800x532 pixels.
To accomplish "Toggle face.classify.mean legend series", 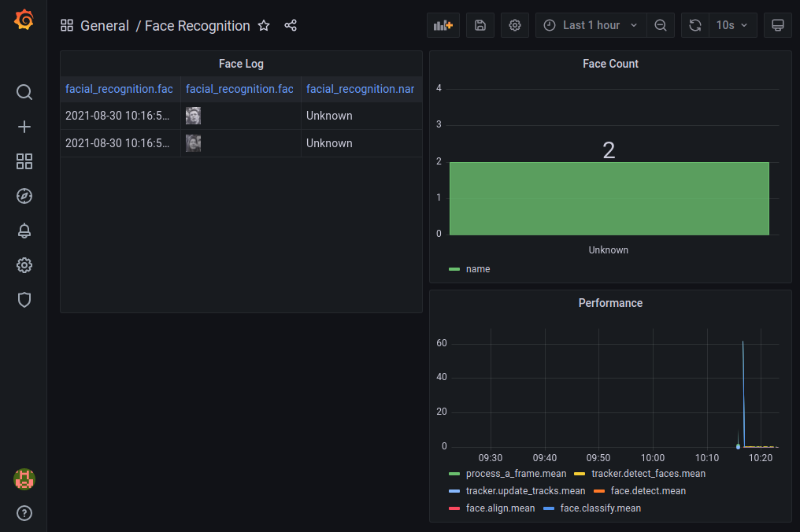I will click(601, 508).
